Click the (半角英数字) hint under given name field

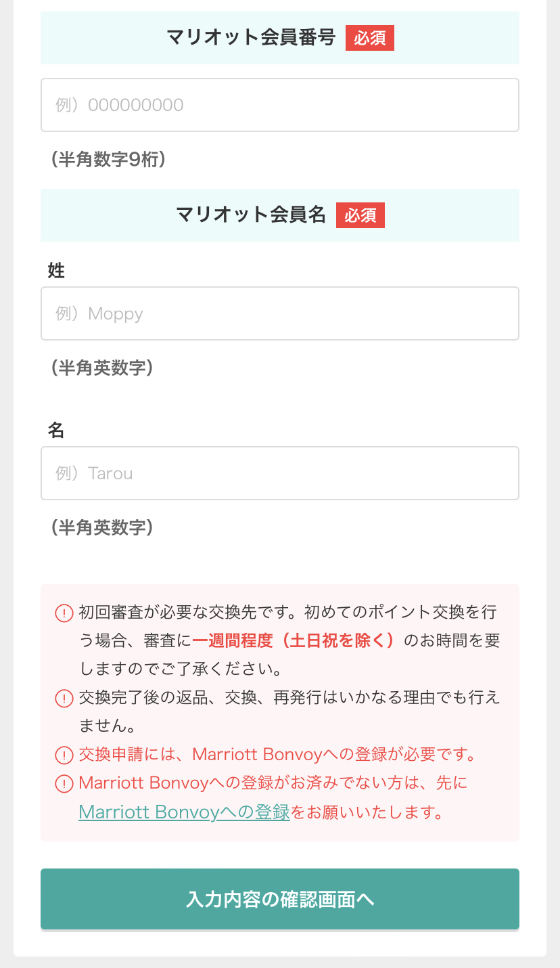point(102,527)
